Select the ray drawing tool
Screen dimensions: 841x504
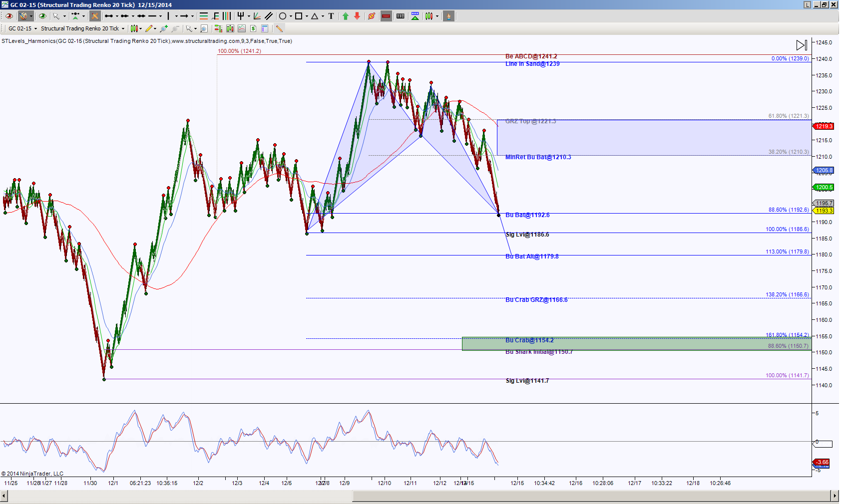click(124, 16)
